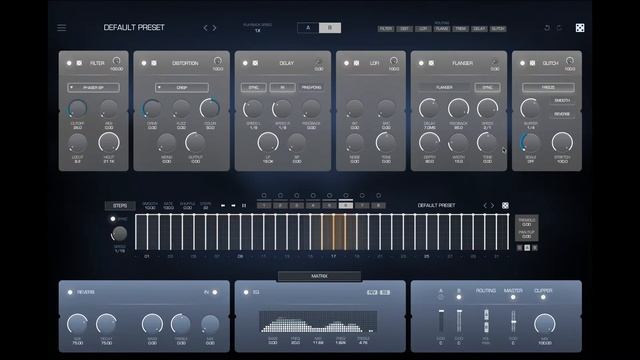
Task: Toggle the sequencer Sync switch
Action: pyautogui.click(x=113, y=219)
